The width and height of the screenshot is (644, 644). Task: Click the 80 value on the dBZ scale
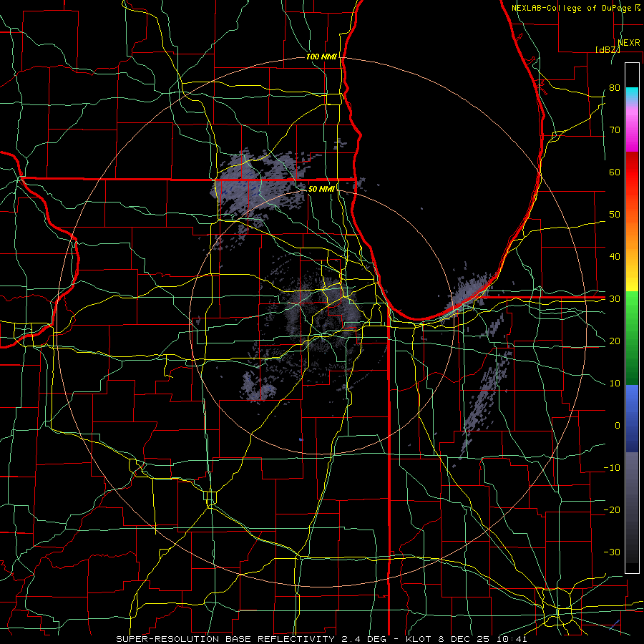coord(615,87)
